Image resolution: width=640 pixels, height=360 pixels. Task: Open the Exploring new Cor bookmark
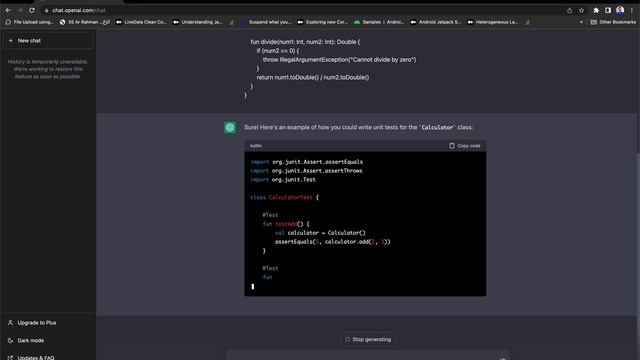[323, 22]
